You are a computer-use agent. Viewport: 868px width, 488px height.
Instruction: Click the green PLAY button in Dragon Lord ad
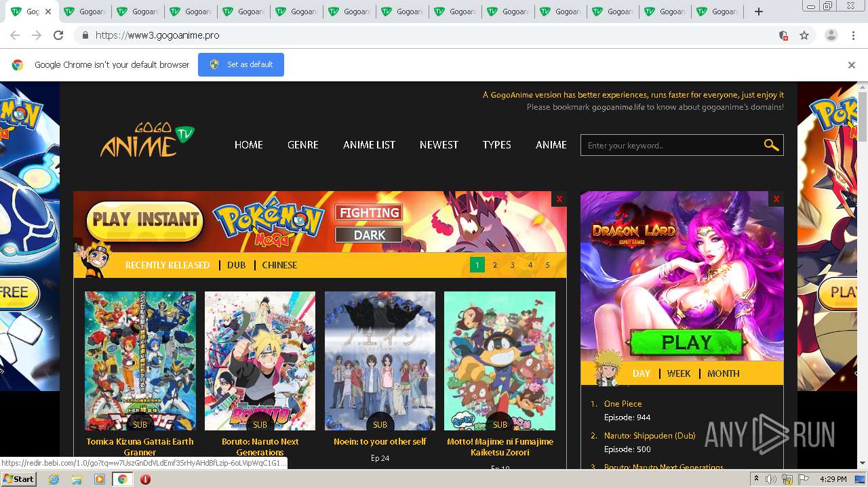(686, 342)
